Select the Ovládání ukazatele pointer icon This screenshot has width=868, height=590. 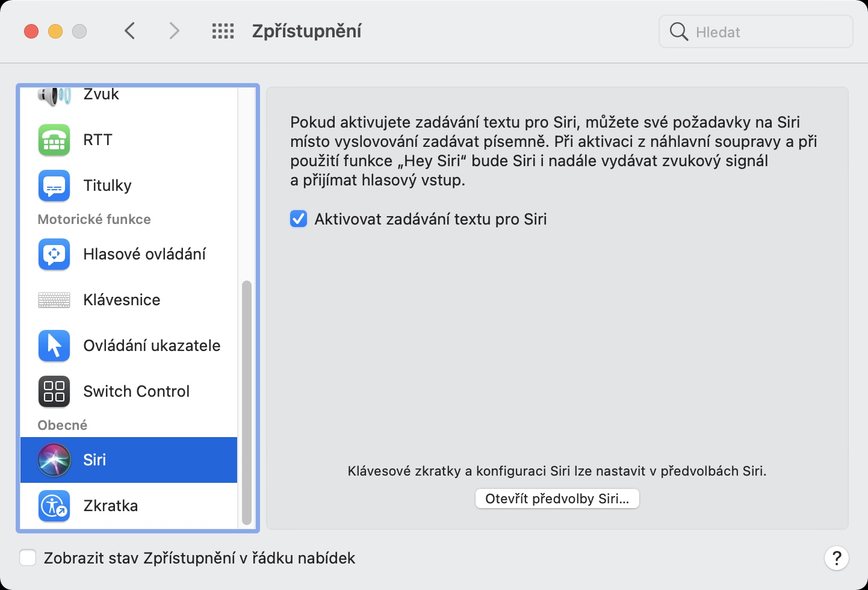click(54, 346)
